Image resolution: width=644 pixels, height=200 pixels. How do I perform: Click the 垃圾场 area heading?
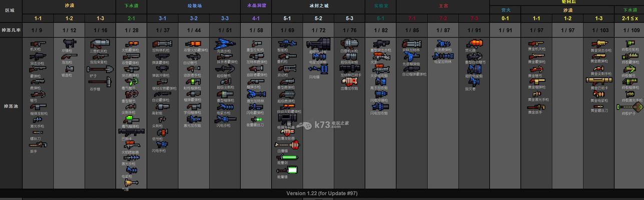click(x=194, y=6)
